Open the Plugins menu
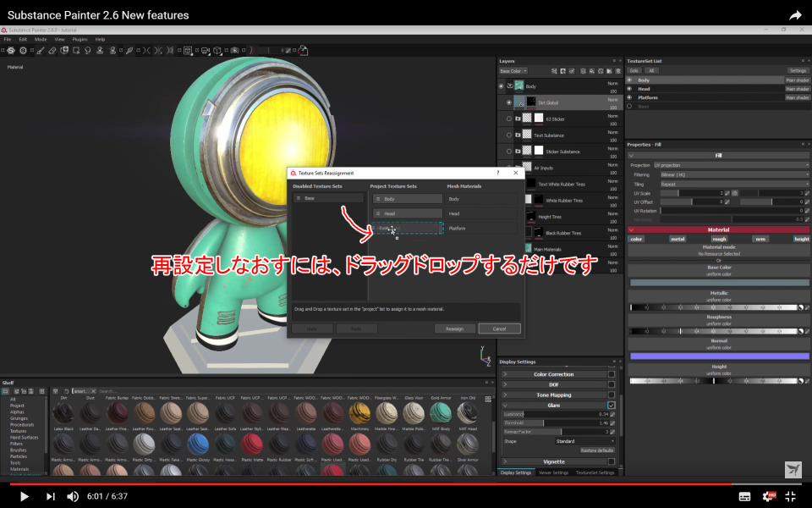Screen dimensions: 812x508 coord(80,40)
